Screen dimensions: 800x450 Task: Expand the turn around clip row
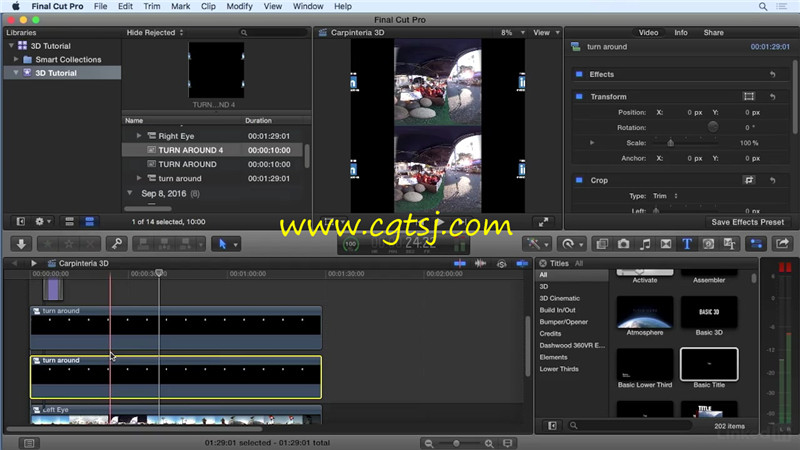139,178
